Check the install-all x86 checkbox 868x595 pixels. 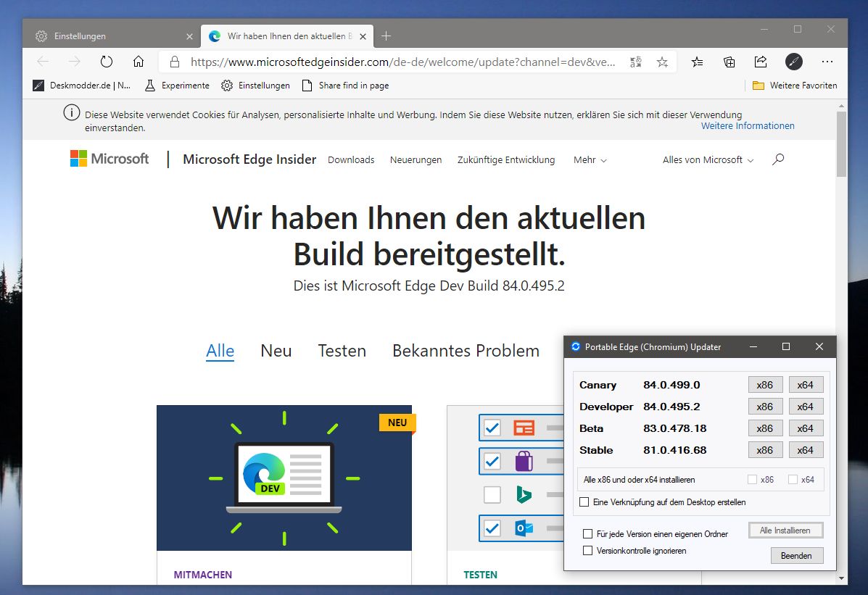[x=752, y=479]
